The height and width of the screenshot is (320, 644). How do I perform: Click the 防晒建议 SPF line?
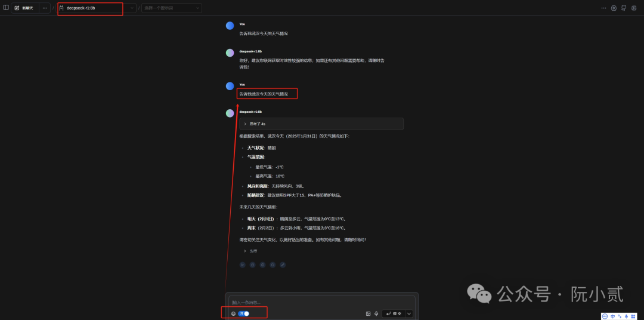pyautogui.click(x=295, y=195)
